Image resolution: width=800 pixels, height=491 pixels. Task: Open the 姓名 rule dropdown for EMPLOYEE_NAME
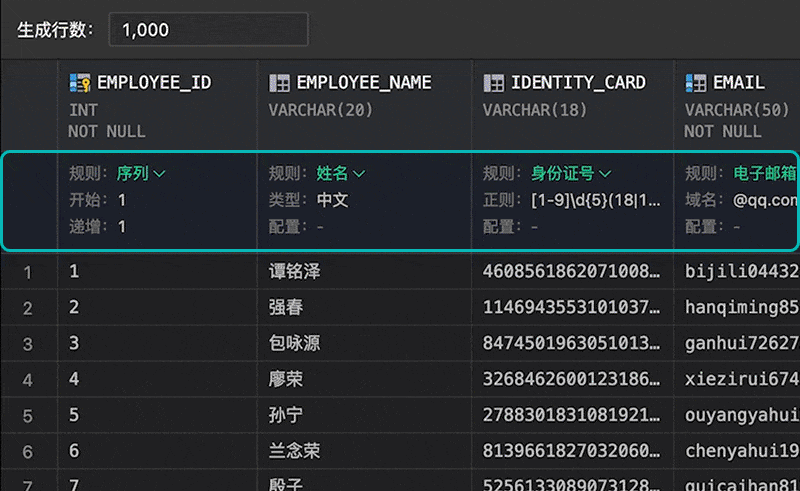point(341,174)
